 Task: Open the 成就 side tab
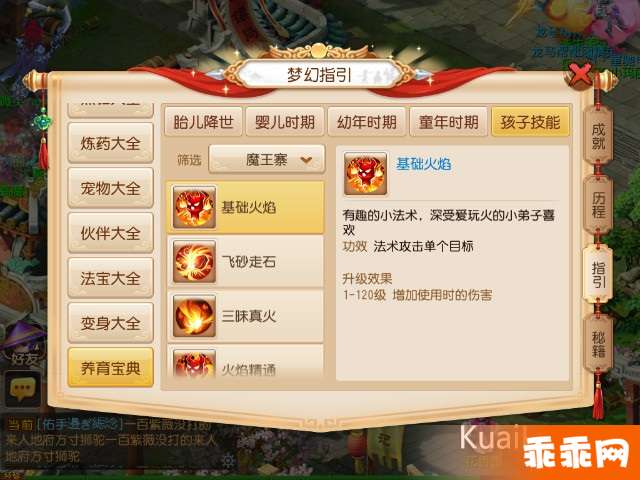coord(598,137)
